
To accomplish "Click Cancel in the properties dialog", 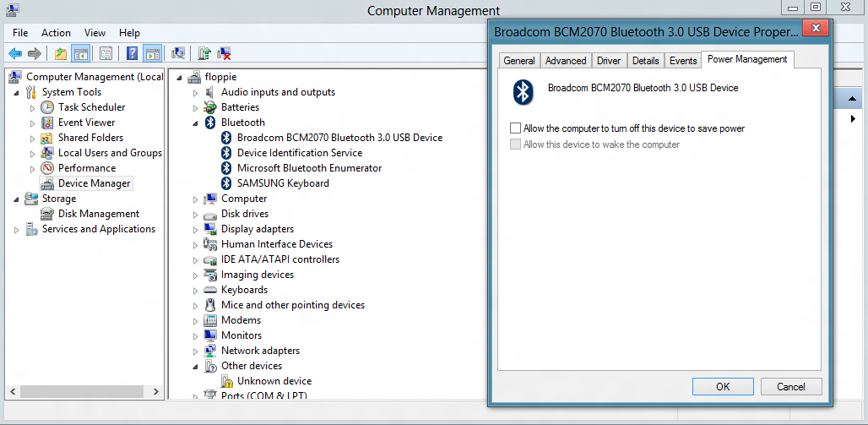I will click(x=791, y=387).
